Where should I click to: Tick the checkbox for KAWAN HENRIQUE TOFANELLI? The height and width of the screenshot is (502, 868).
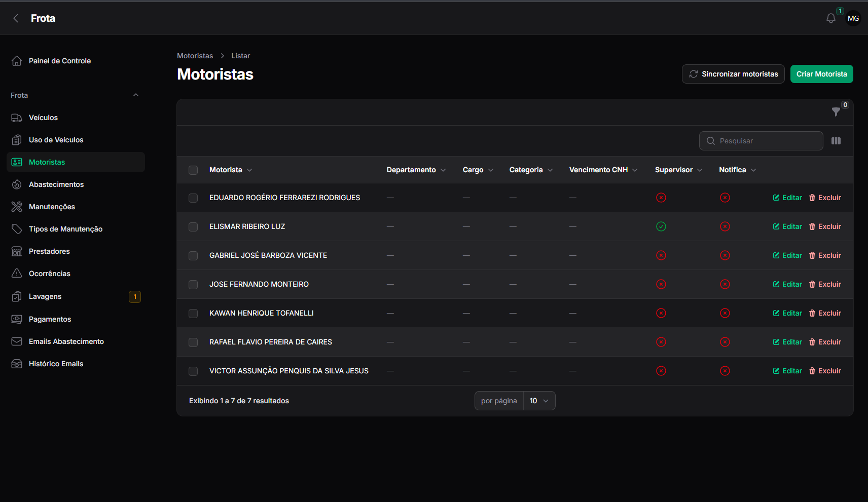193,314
